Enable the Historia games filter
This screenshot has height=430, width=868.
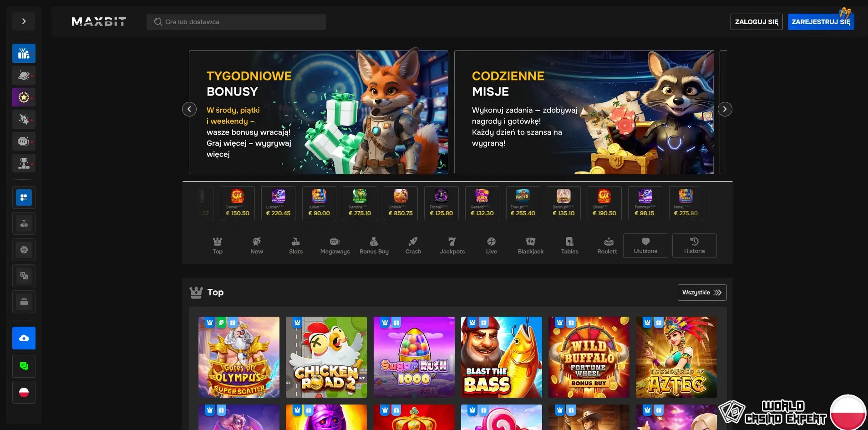coord(694,245)
